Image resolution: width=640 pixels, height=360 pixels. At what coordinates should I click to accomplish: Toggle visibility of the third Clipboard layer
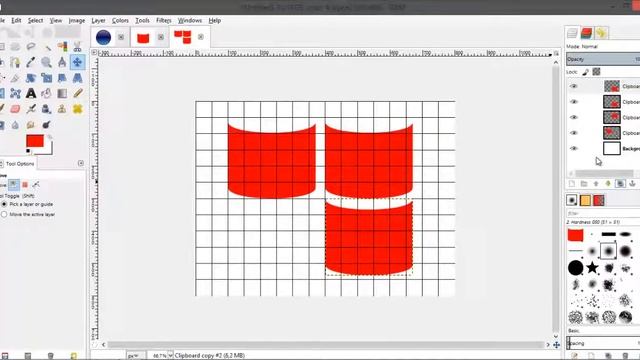tap(574, 117)
